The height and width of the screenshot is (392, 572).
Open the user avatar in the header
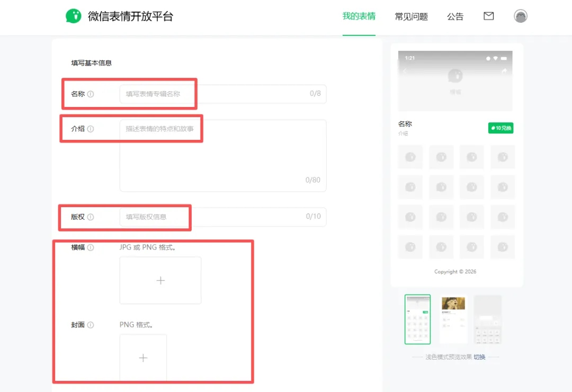[521, 16]
